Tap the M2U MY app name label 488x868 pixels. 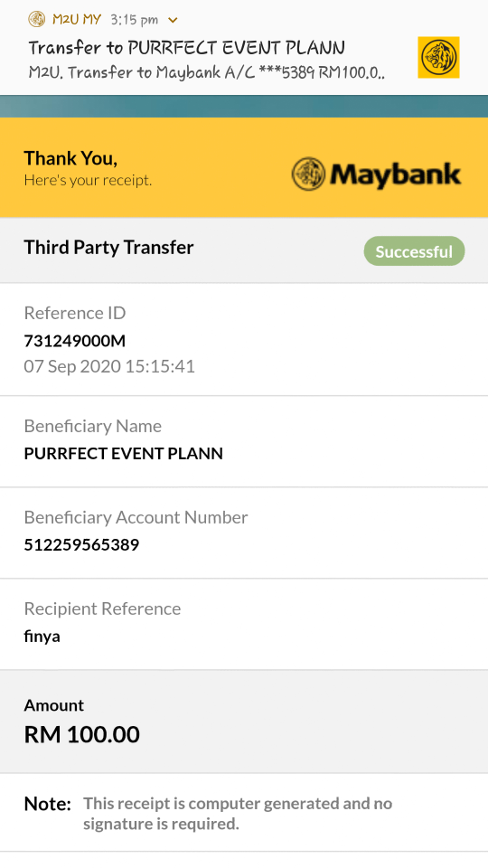tap(76, 20)
